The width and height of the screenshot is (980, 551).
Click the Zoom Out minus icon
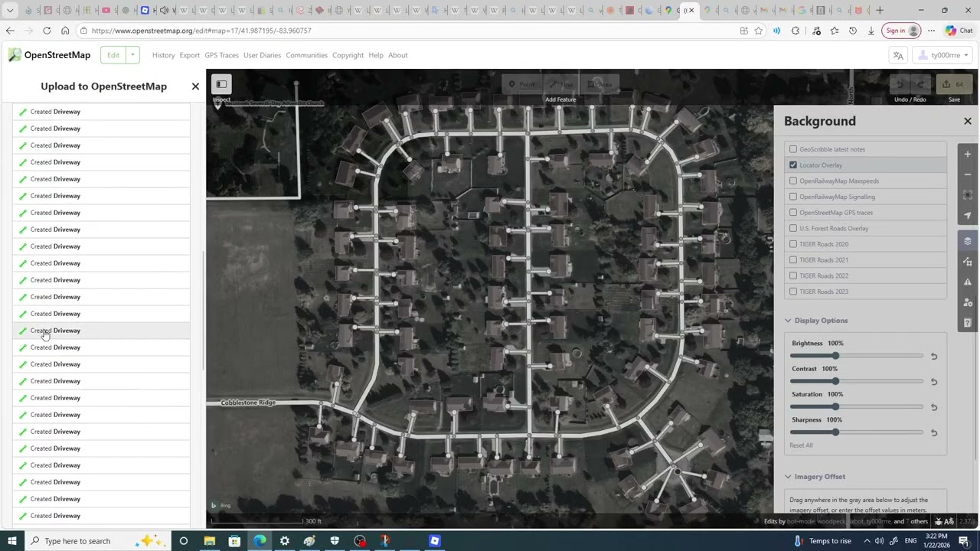968,174
